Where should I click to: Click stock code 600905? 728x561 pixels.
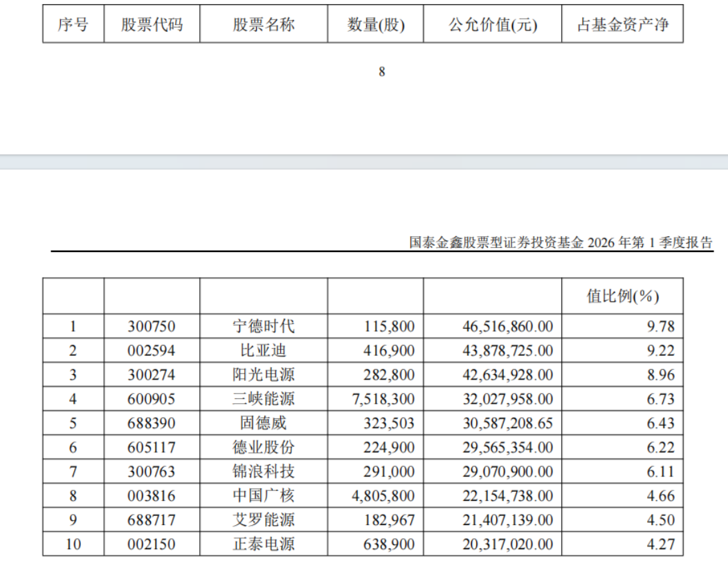152,399
